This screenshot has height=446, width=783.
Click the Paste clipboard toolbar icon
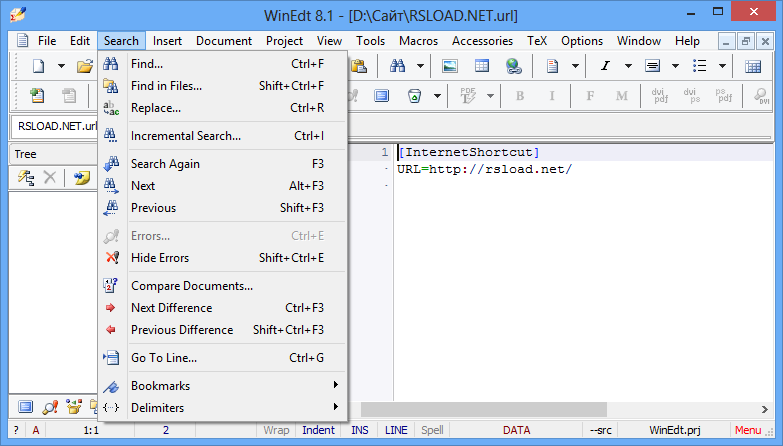359,65
